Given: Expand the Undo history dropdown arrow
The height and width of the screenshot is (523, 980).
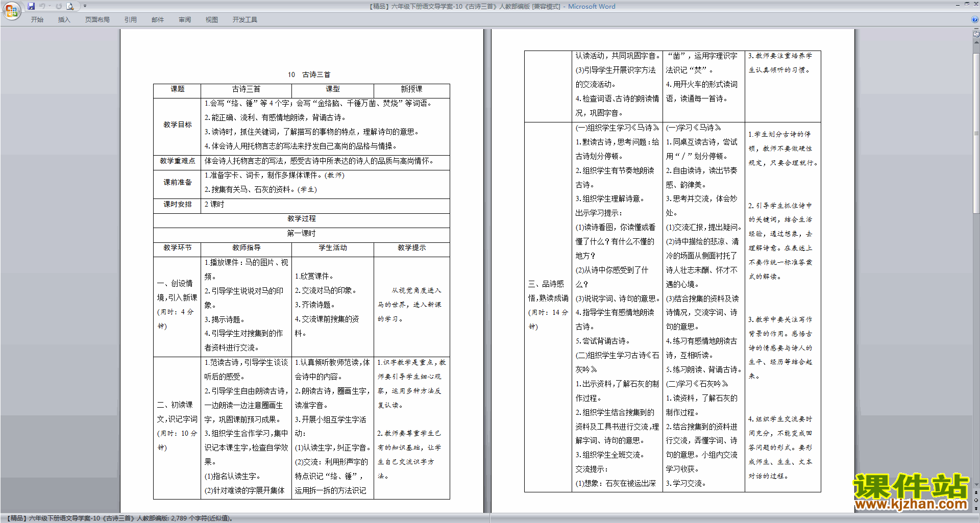Looking at the screenshot, I should pos(50,6).
